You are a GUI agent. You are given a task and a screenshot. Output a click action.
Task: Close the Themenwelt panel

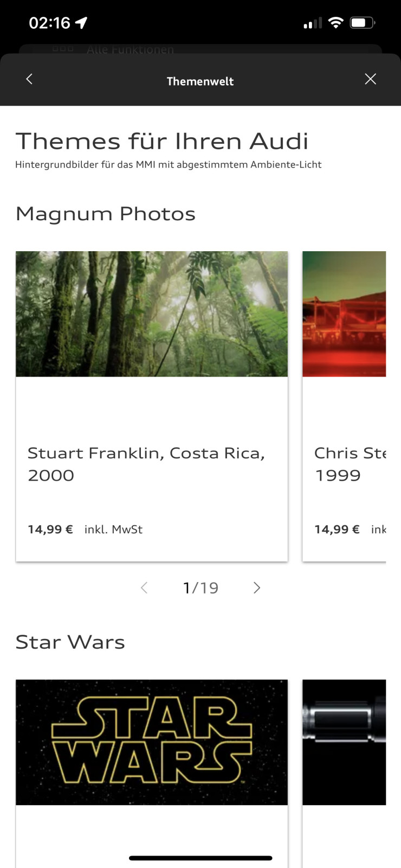[371, 79]
